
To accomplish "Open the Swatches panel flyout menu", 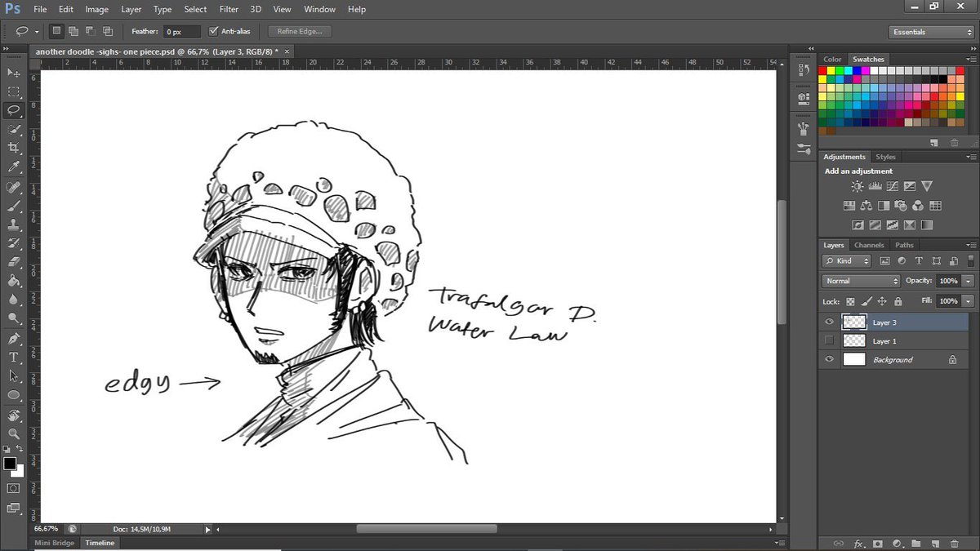I will tap(971, 60).
